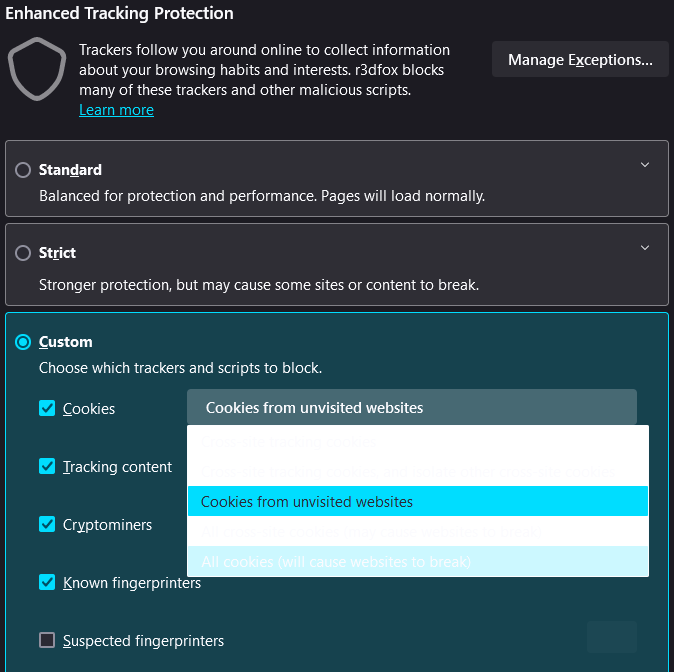Open the Suspected fingerprinters dropdown
674x672 pixels.
(611, 637)
